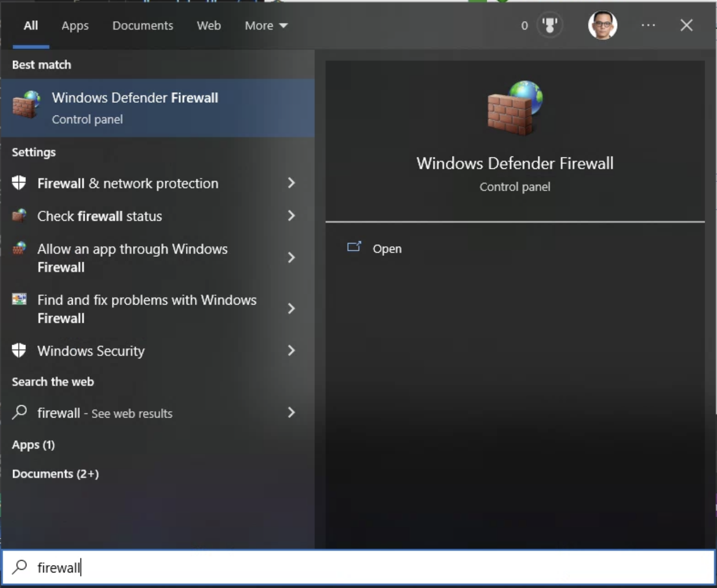Open the rewards trophy icon
Screen dimensions: 717x588
click(550, 25)
